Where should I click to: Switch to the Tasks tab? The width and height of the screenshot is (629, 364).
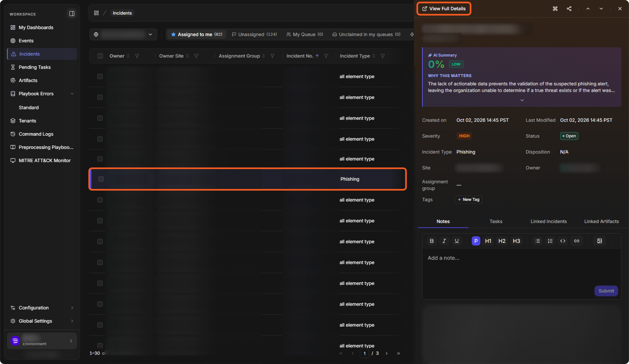(496, 221)
